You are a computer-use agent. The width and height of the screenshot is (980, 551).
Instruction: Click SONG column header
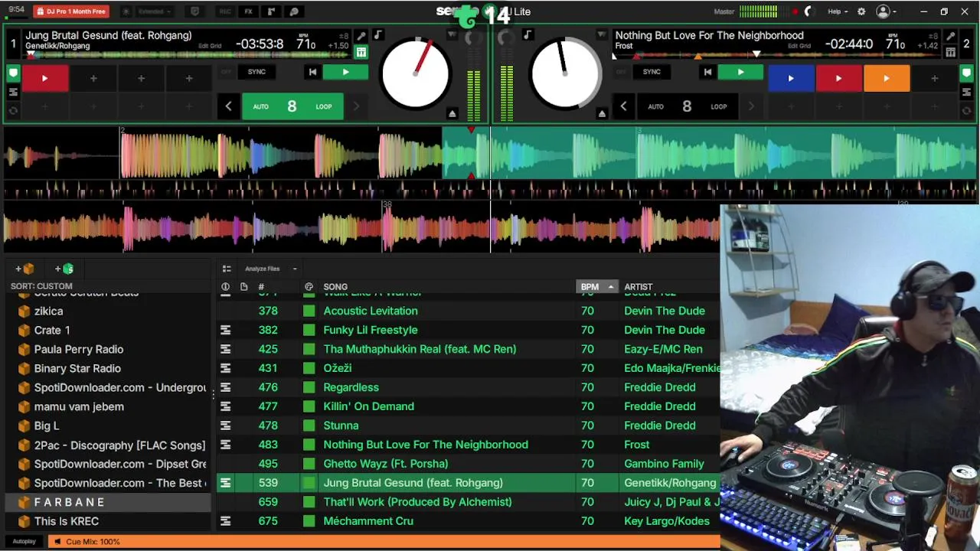[335, 287]
